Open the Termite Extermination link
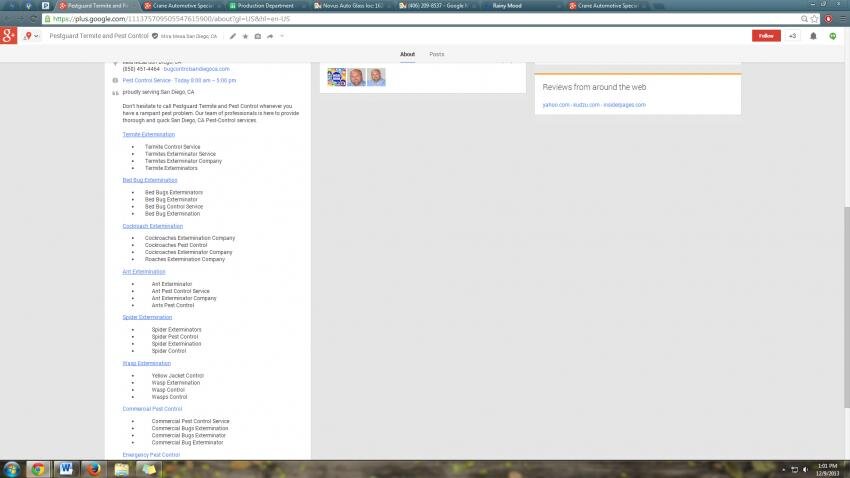850x478 pixels. click(x=149, y=134)
